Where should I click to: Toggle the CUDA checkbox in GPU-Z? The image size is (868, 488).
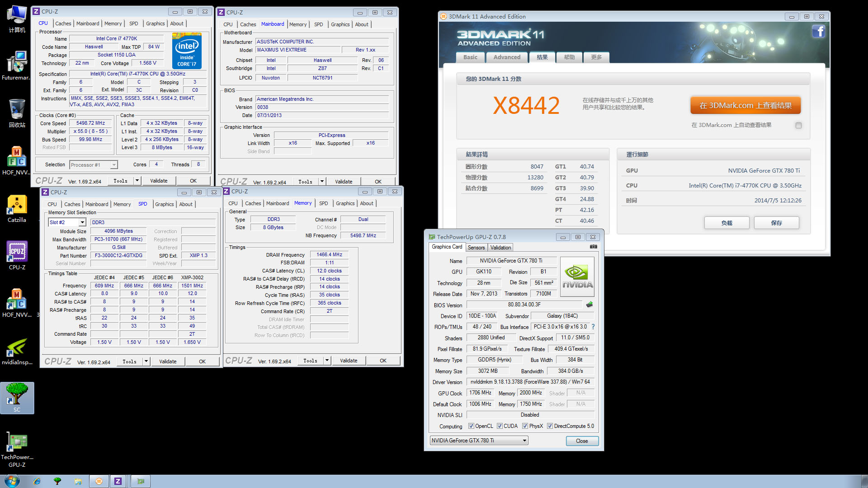click(500, 426)
